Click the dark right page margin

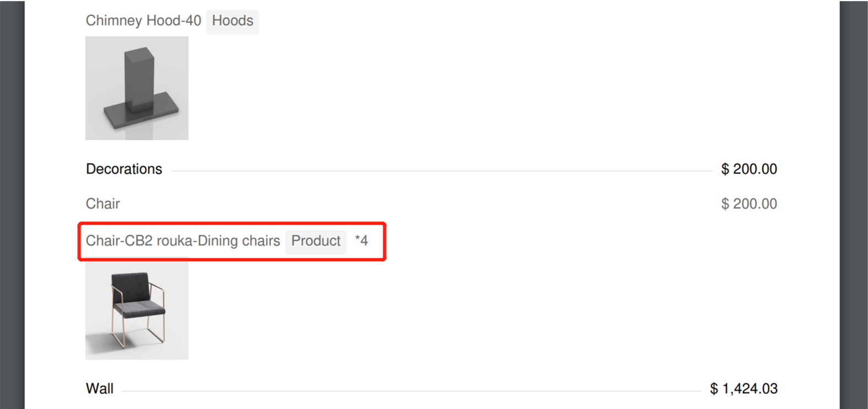(854, 204)
